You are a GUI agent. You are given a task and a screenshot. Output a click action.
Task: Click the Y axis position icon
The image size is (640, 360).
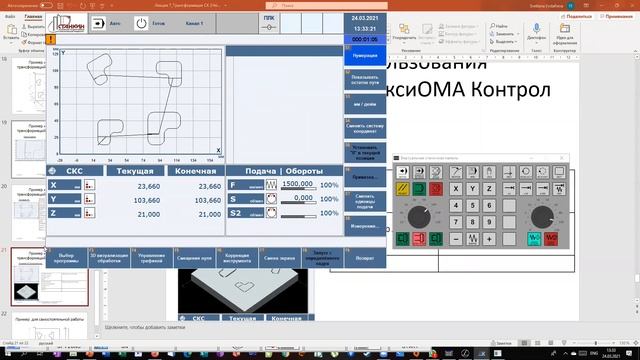click(89, 199)
